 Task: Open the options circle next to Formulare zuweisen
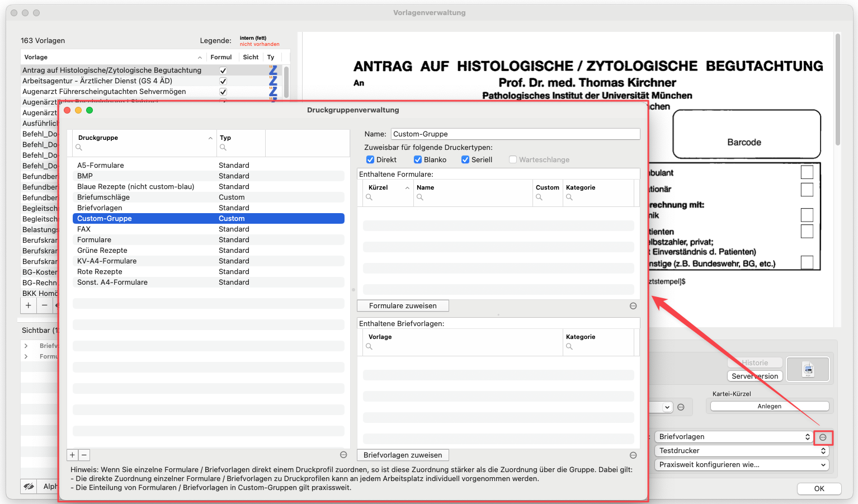tap(633, 306)
